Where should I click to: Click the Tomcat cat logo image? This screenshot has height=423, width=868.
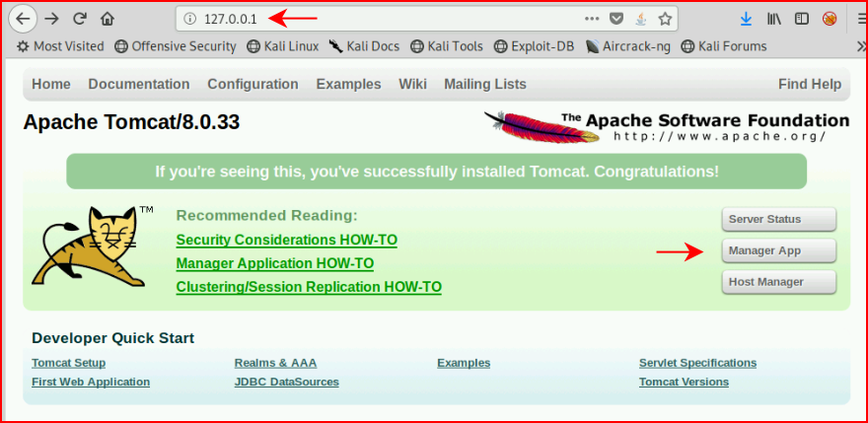[x=92, y=246]
